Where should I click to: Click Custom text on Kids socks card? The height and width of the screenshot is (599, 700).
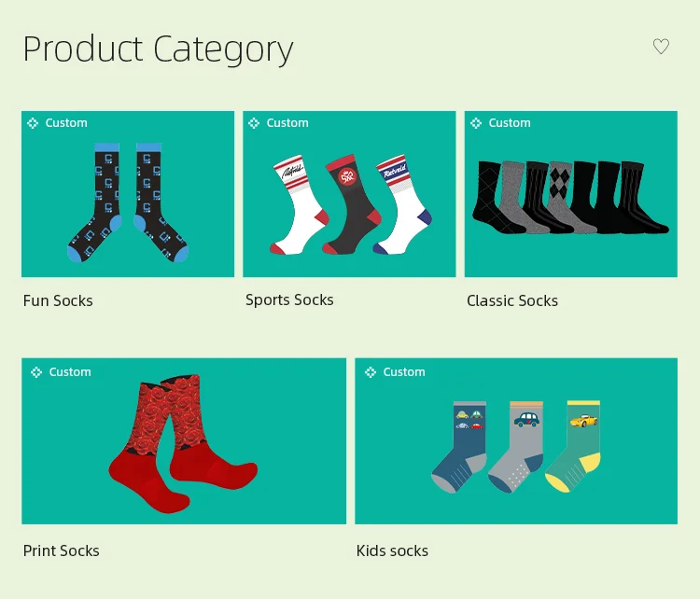(404, 372)
